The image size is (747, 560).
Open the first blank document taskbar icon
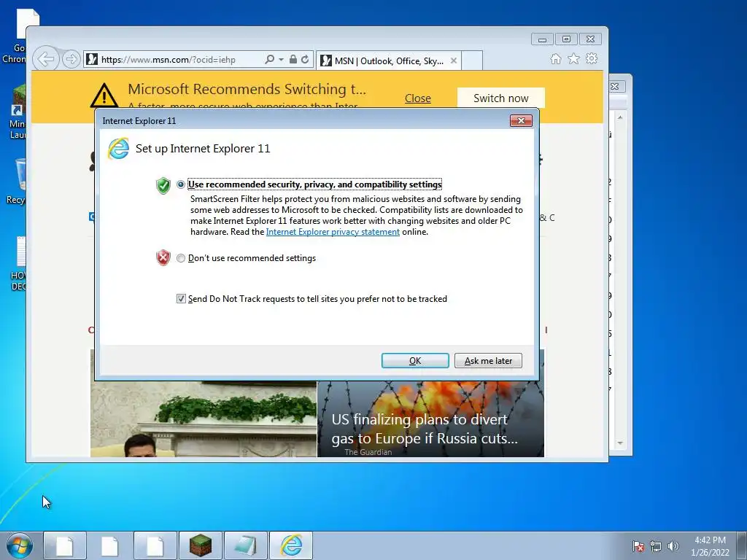click(65, 545)
